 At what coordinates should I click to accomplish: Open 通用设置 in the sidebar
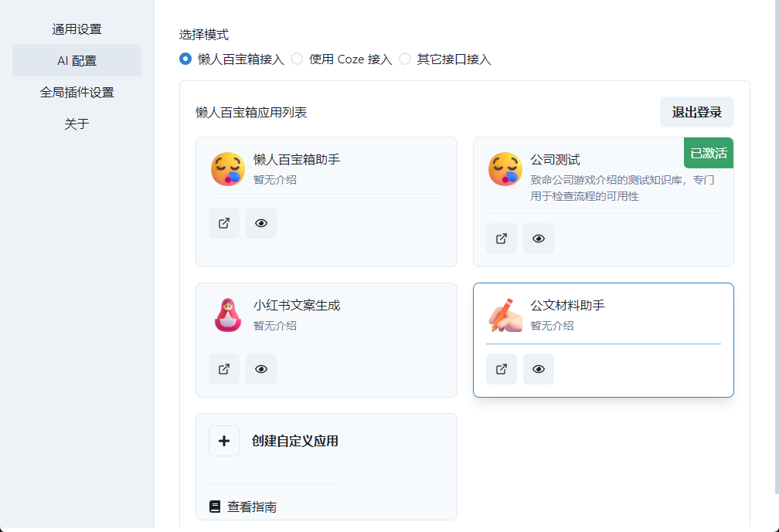pyautogui.click(x=77, y=29)
